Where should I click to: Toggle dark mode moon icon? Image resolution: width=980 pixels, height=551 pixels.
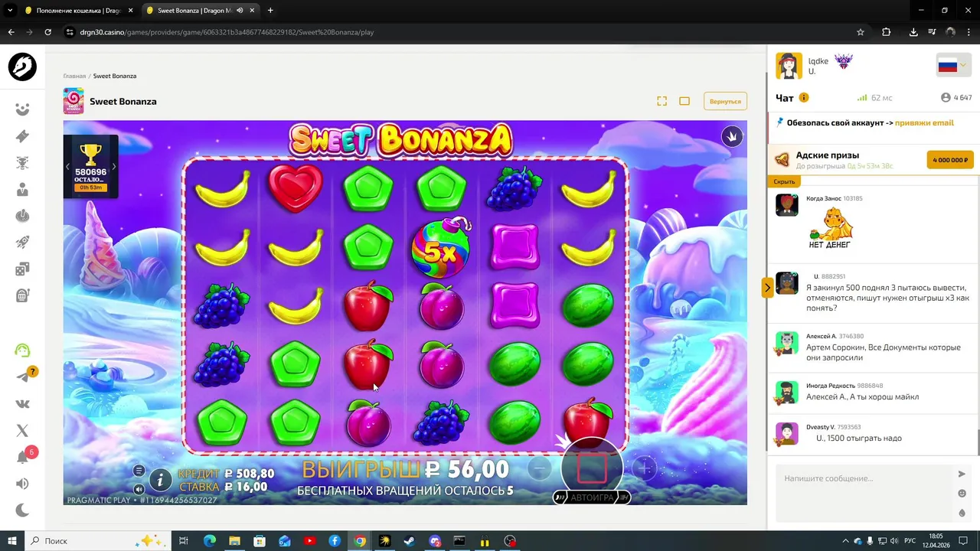click(x=22, y=510)
